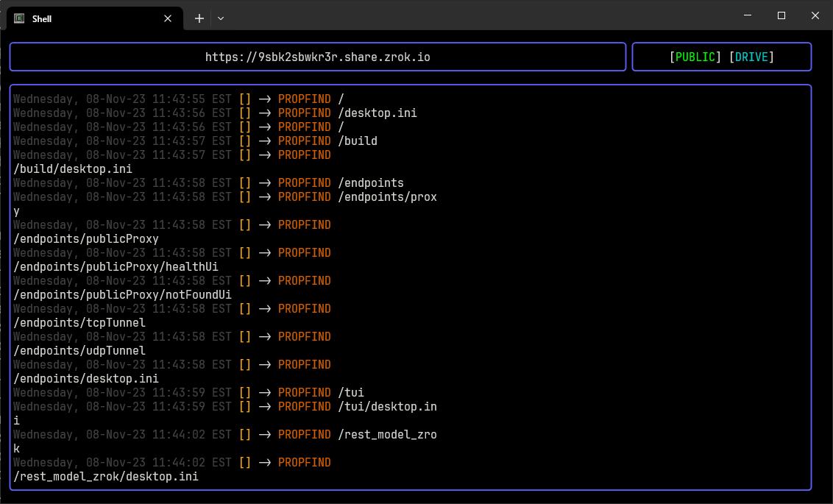Click the /endpoints/publicProxy/healthUi path

pos(116,266)
